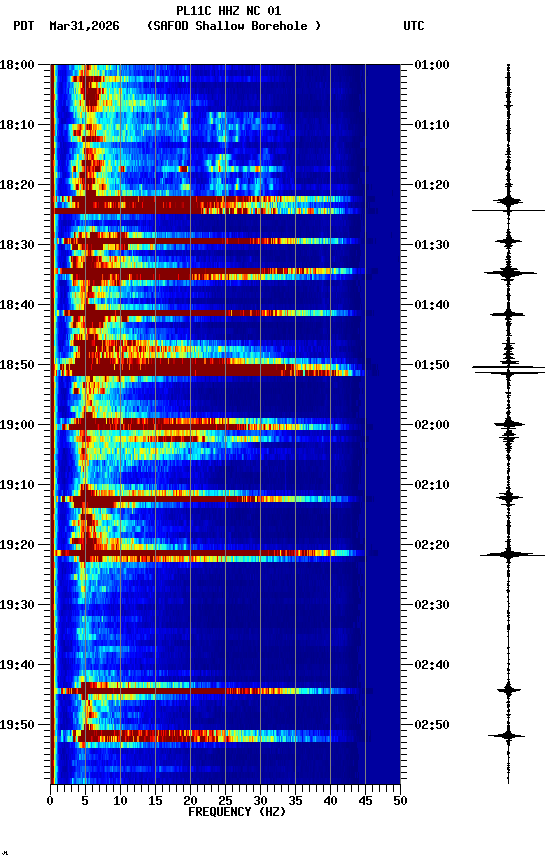The image size is (552, 864).
Task: Click the 01:20 UTC time label
Action: 432,185
